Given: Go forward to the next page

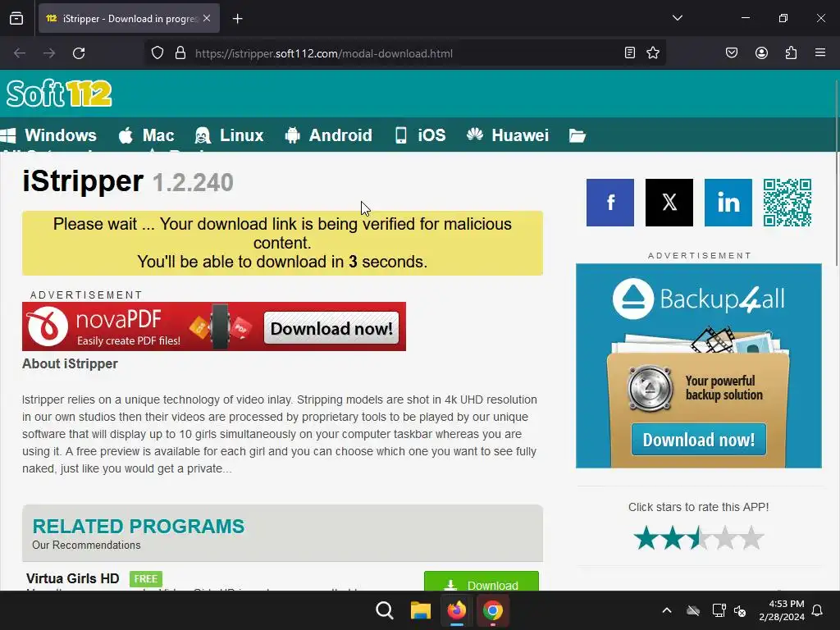Looking at the screenshot, I should 49,53.
